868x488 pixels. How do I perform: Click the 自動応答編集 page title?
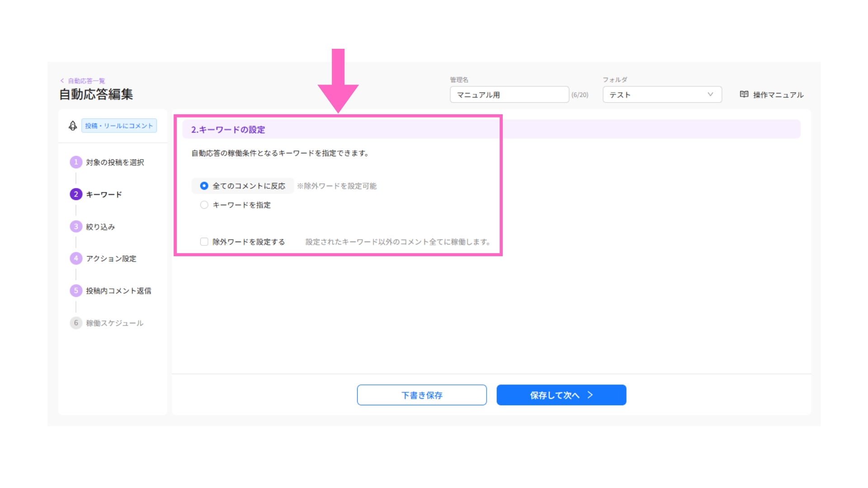click(x=96, y=94)
